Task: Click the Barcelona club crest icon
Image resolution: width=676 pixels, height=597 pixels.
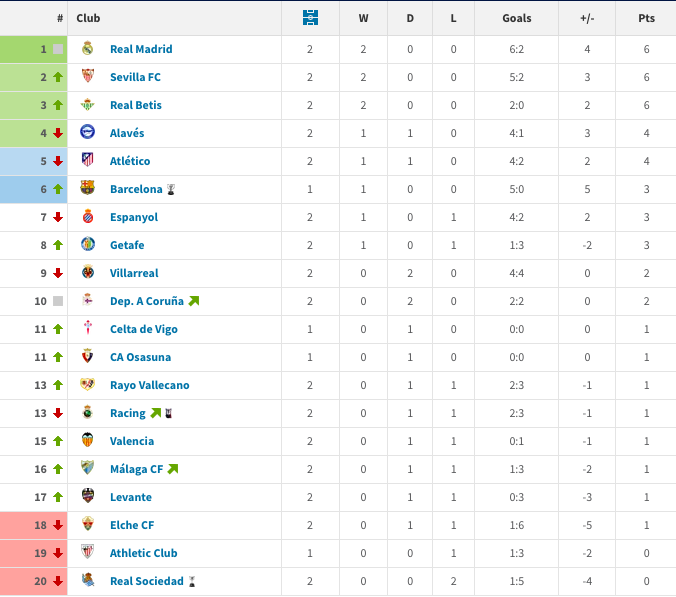Action: click(x=88, y=188)
